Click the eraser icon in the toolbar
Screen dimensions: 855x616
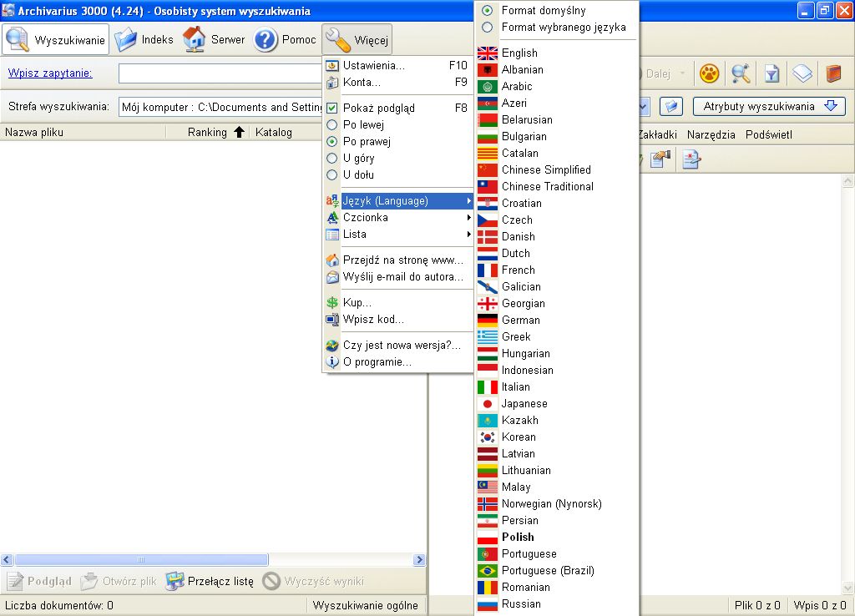click(x=802, y=73)
